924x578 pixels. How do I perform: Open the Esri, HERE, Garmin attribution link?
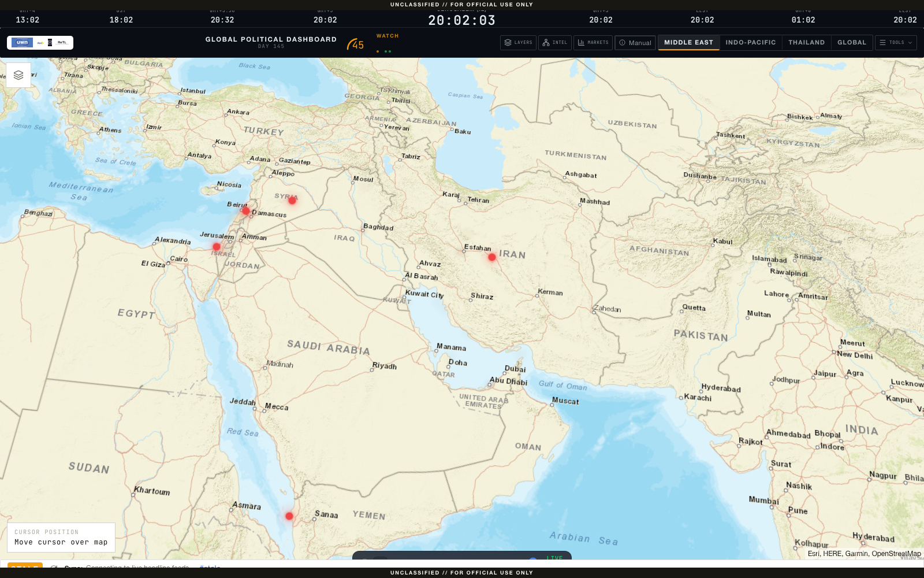[x=864, y=554]
